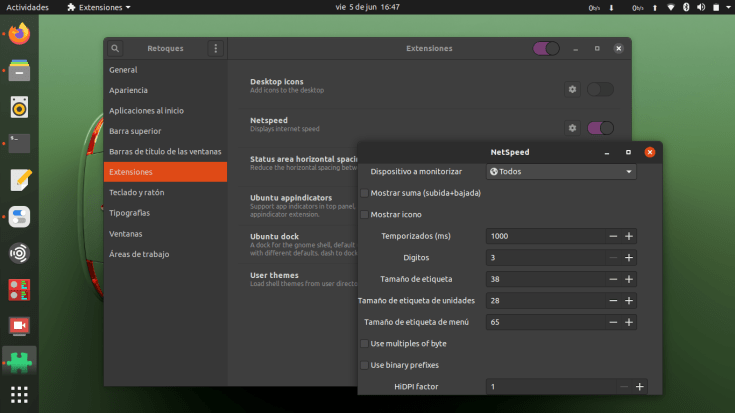Expand Dispositivo a monitorizar dropdown
Viewport: 735px width, 413px height.
coord(561,172)
